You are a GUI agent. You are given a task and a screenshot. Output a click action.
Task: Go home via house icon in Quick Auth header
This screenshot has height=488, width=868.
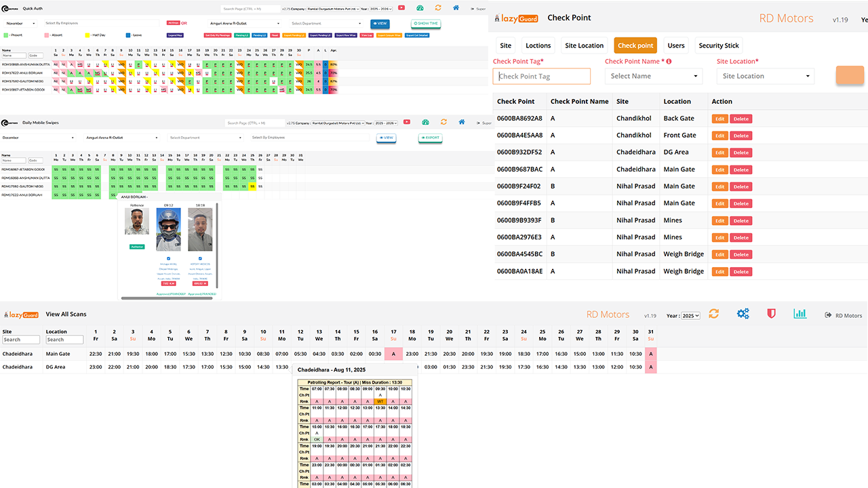[x=456, y=8]
